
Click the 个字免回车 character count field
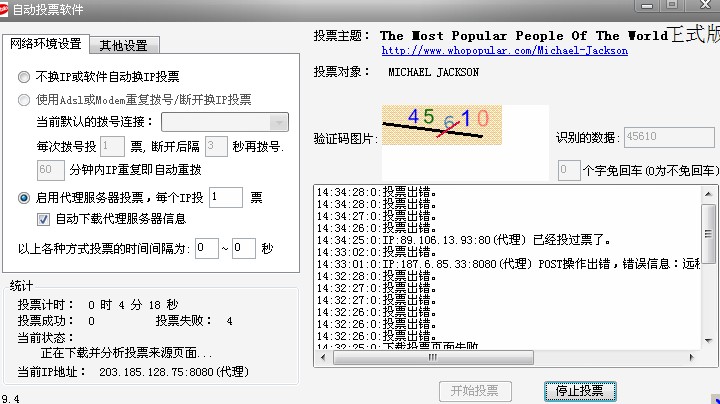[x=568, y=170]
